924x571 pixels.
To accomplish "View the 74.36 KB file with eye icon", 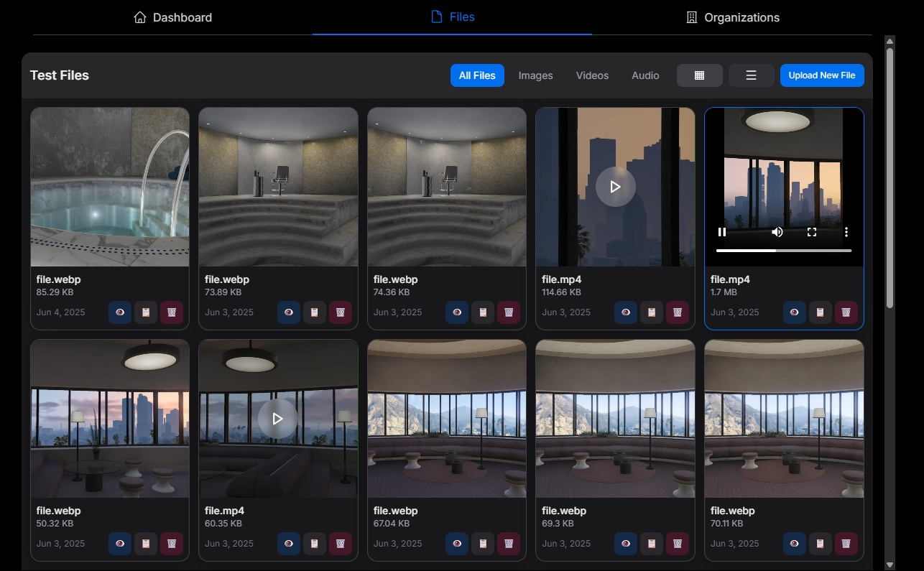I will coord(457,312).
